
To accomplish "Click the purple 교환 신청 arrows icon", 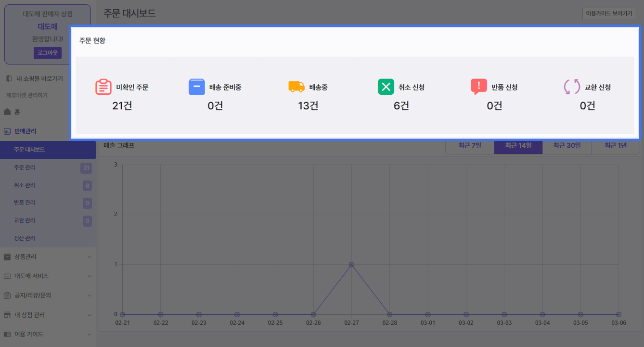I will tap(572, 87).
